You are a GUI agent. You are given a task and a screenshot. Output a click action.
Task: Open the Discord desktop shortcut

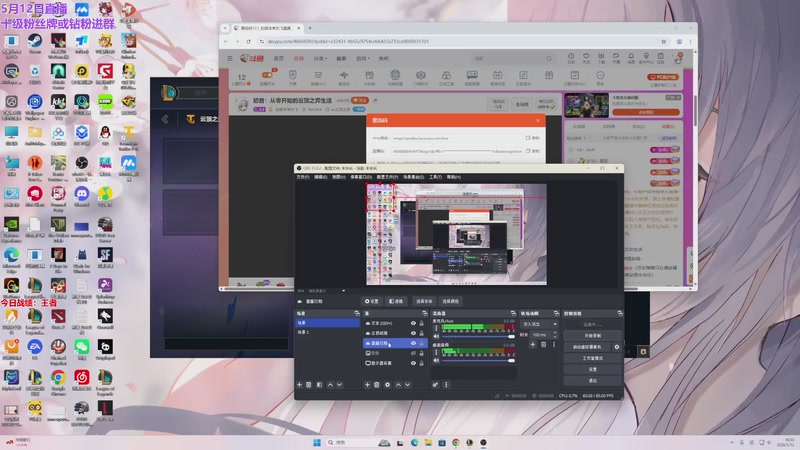coord(82,196)
